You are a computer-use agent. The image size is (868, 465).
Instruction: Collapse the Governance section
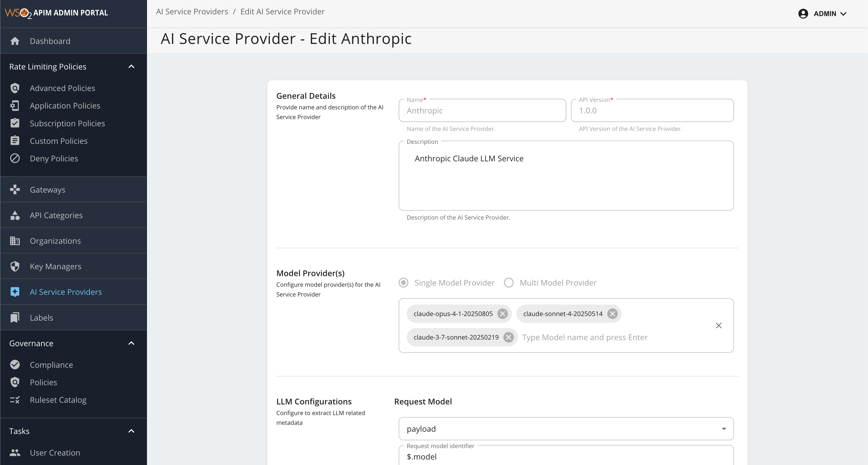[131, 343]
